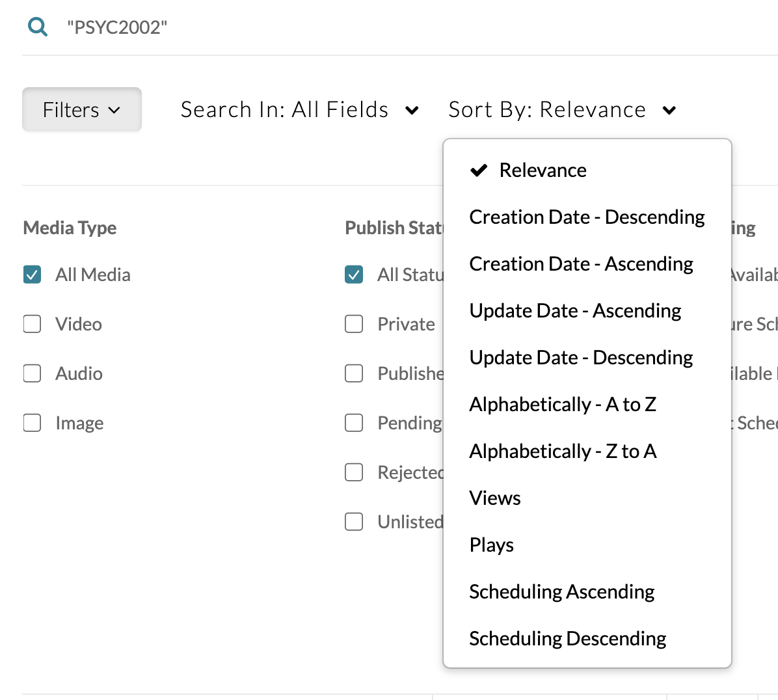Sort by Creation Date - Descending

(587, 217)
